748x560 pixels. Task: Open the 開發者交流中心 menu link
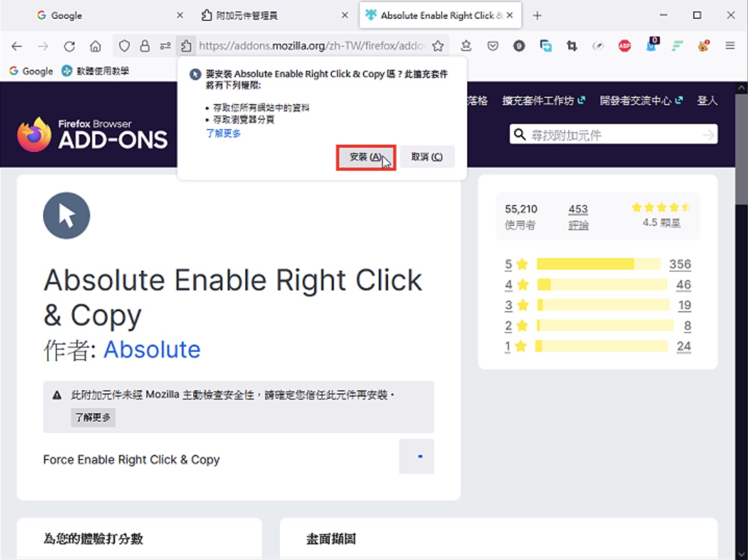pyautogui.click(x=641, y=100)
